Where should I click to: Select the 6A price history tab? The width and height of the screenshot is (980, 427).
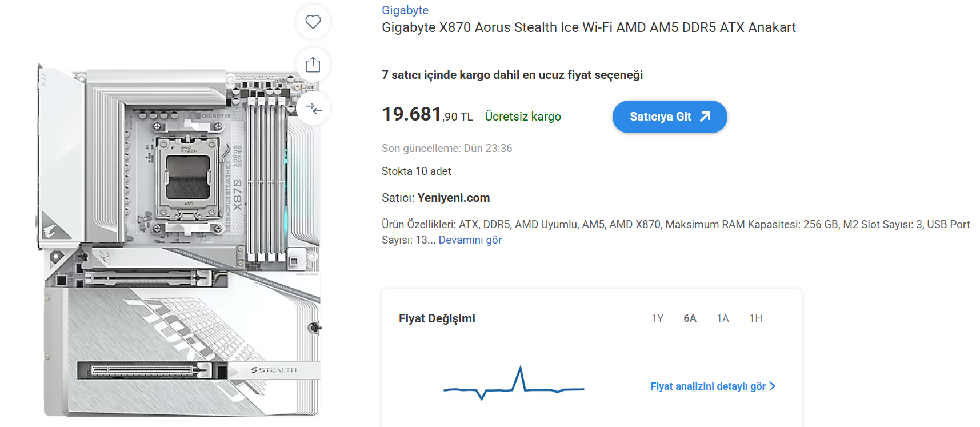coord(690,318)
